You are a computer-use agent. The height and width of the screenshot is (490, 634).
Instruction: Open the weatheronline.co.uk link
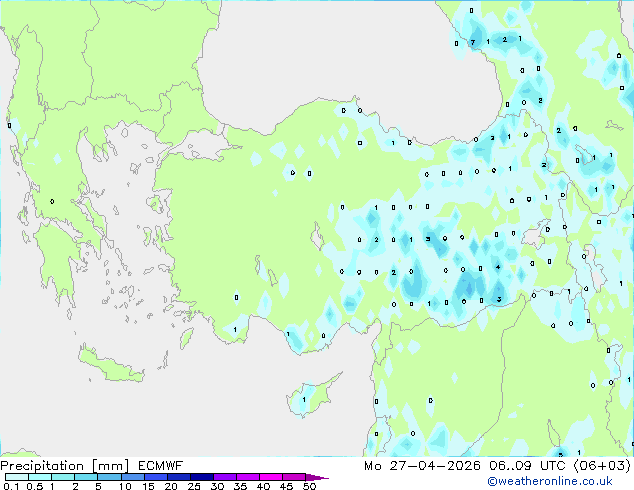coord(550,481)
